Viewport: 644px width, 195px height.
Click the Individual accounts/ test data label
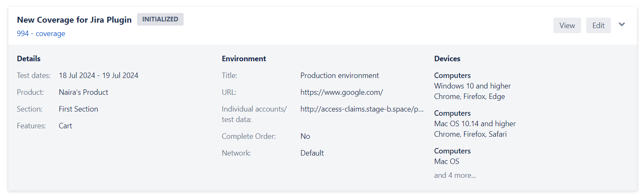pyautogui.click(x=254, y=114)
